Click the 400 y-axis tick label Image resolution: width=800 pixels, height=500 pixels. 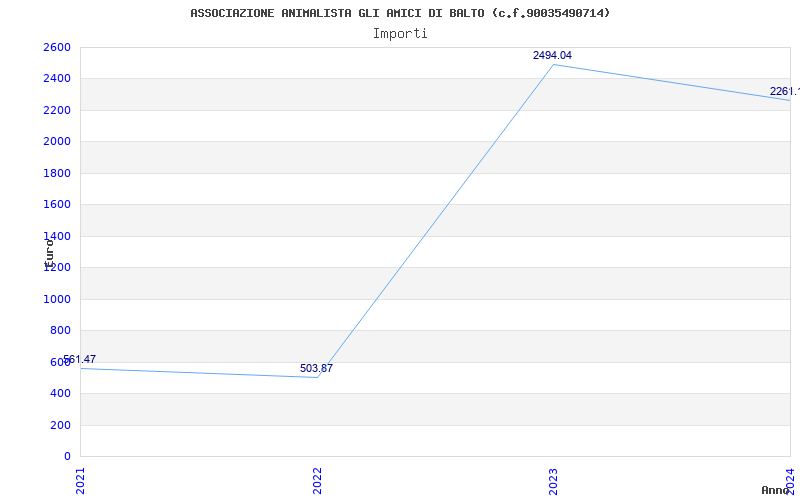pos(60,394)
